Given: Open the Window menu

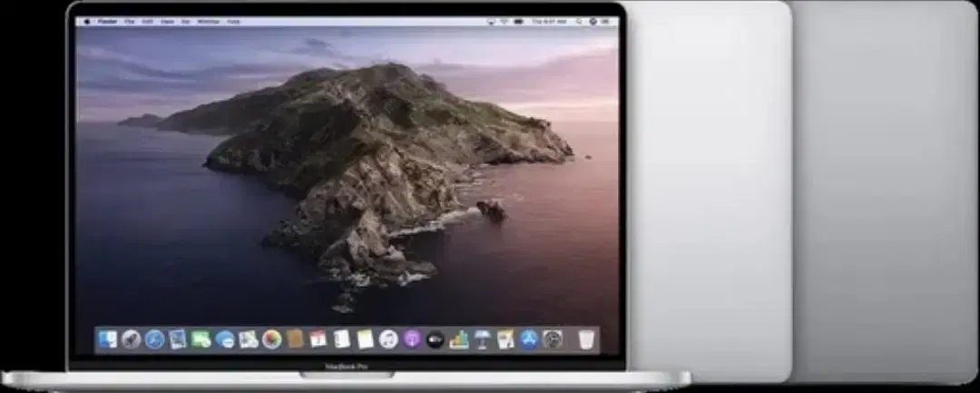Looking at the screenshot, I should pyautogui.click(x=208, y=21).
